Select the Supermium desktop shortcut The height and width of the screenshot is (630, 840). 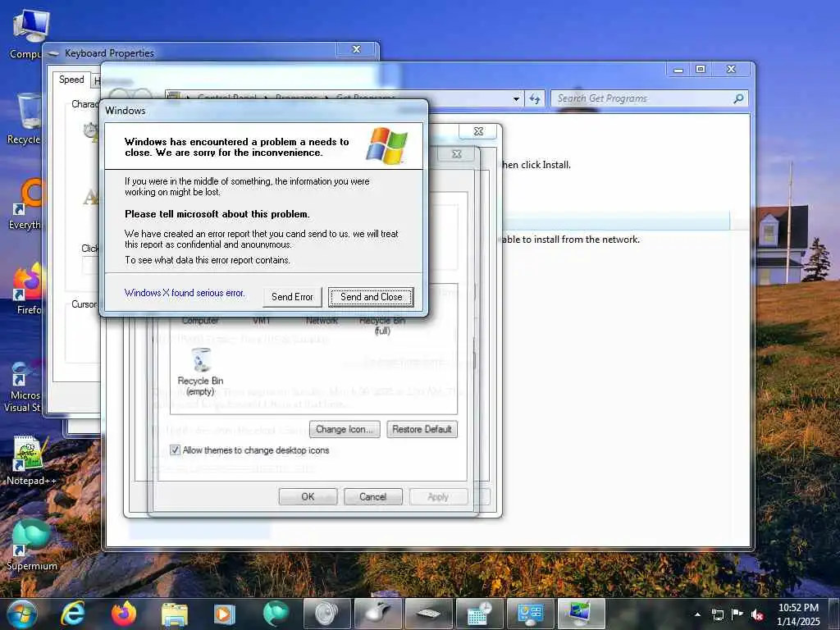click(31, 546)
